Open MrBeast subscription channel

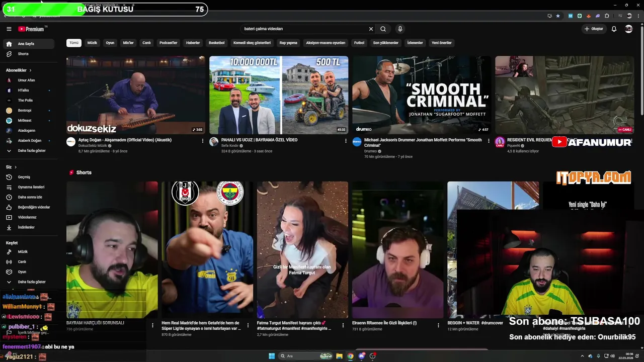click(x=29, y=120)
